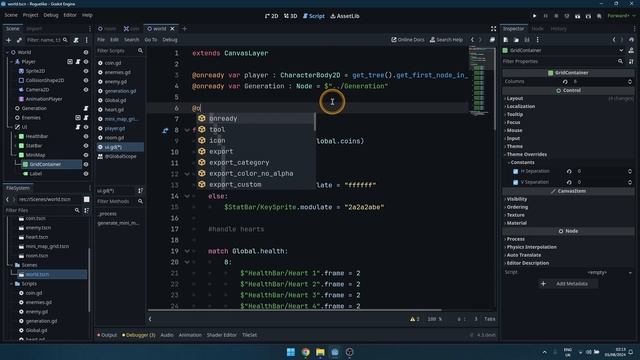Viewport: 640px width, 360px height.
Task: Collapse the Scripts folder in FileSystem
Action: pos(11,284)
